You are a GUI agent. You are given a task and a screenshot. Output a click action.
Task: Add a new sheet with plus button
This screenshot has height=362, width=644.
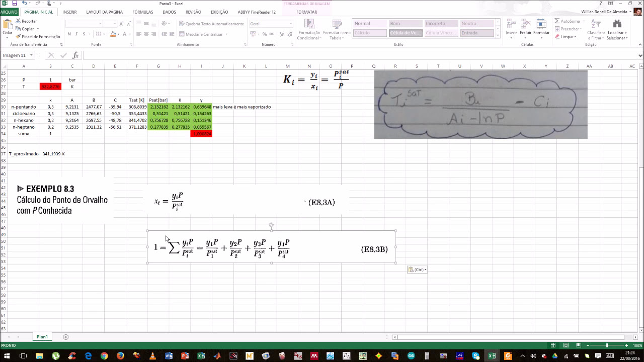65,337
